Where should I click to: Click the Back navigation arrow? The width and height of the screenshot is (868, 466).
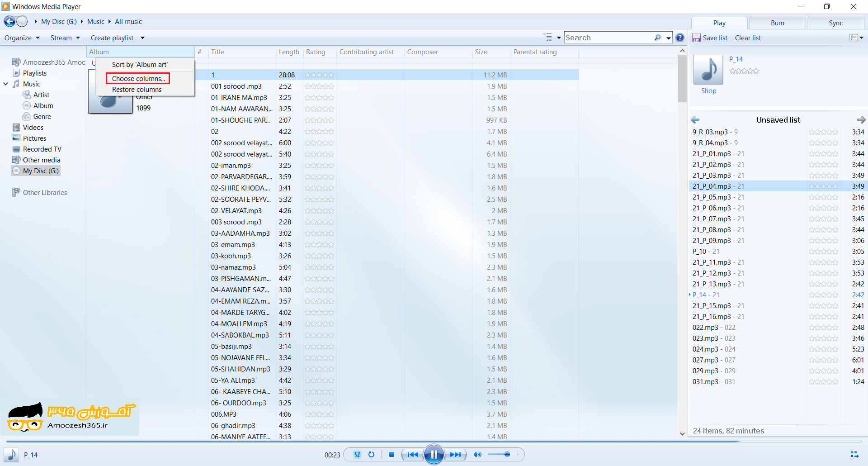pyautogui.click(x=9, y=21)
